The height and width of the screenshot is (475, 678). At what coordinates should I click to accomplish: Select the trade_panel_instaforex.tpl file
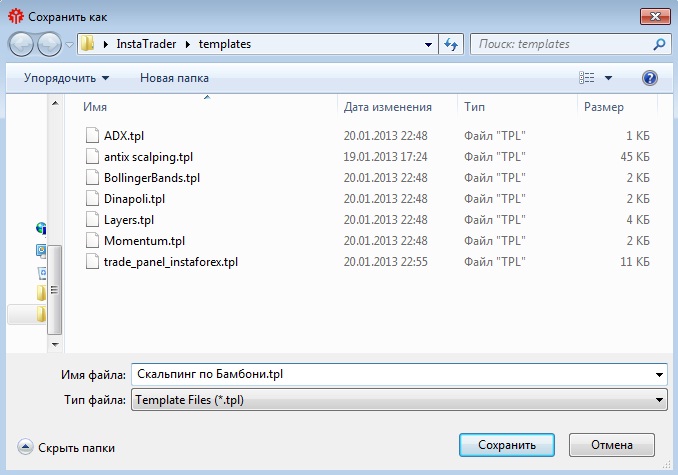click(x=171, y=262)
